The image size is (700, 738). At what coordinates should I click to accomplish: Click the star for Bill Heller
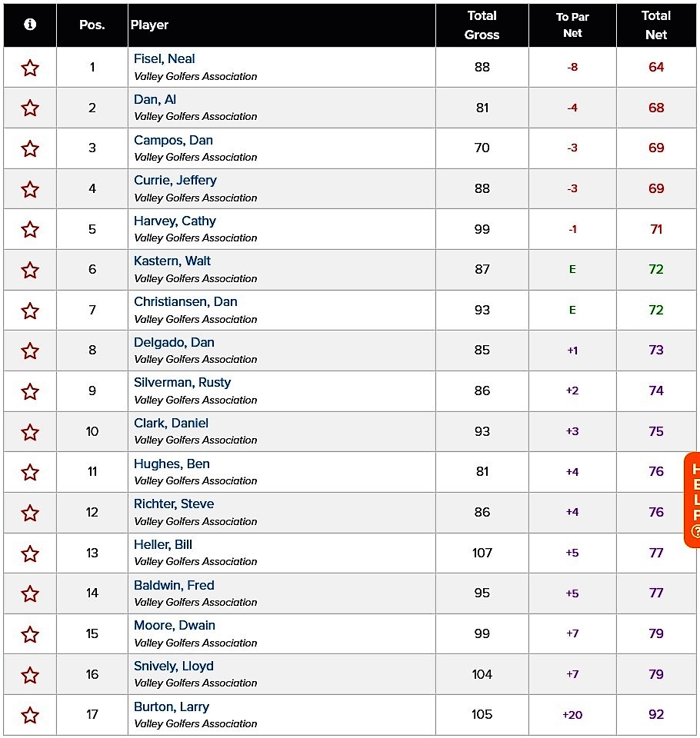pos(30,553)
